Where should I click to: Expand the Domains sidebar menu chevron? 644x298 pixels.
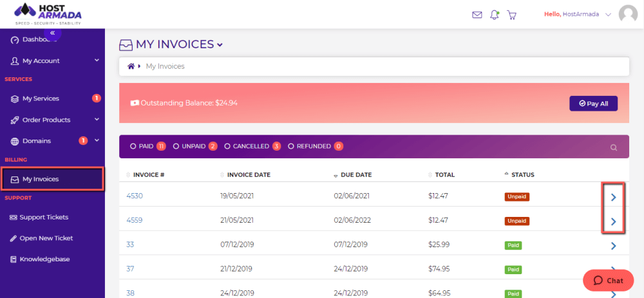point(97,140)
